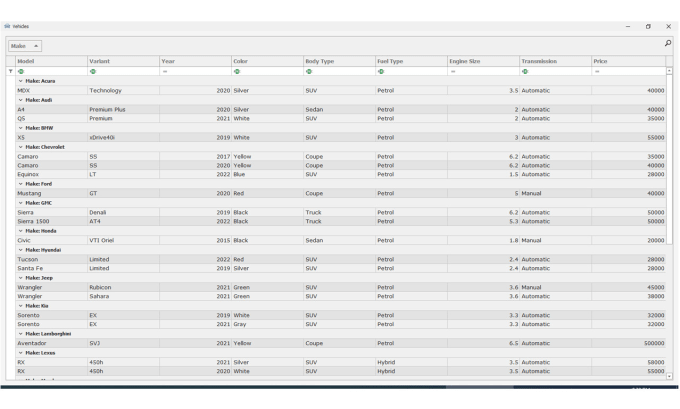Screen dimensions: 680x409
Task: Sort by the Variant column header
Action: (123, 61)
